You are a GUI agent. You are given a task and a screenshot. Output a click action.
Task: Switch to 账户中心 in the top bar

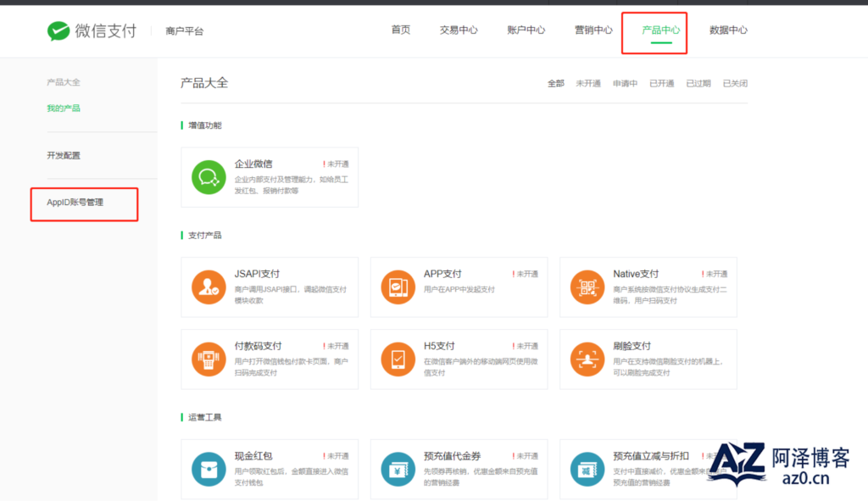click(x=526, y=30)
